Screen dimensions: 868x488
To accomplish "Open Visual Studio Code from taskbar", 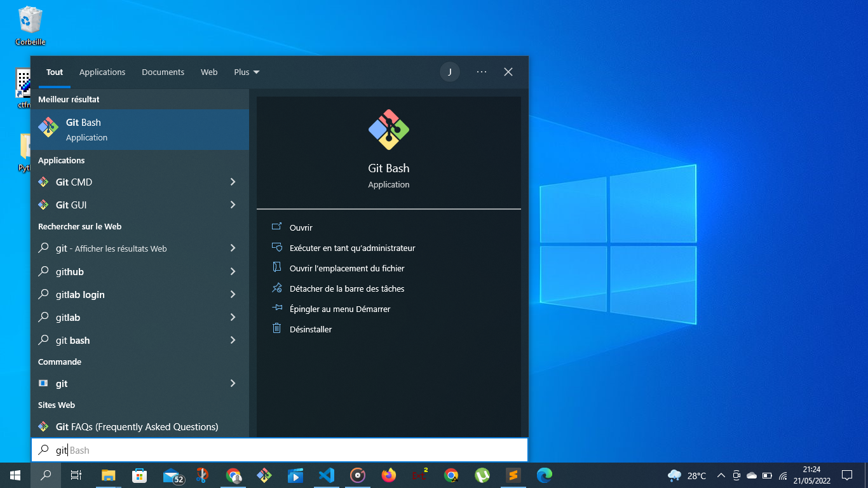I will pyautogui.click(x=327, y=475).
